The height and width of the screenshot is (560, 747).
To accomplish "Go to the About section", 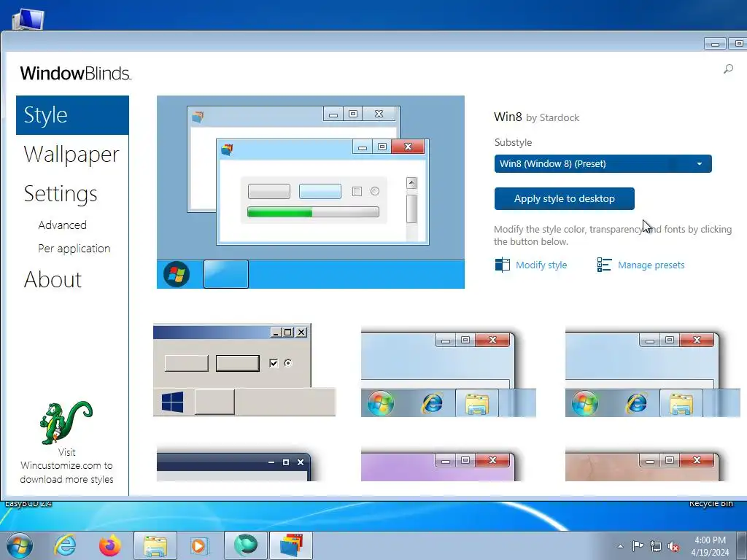I will point(53,279).
